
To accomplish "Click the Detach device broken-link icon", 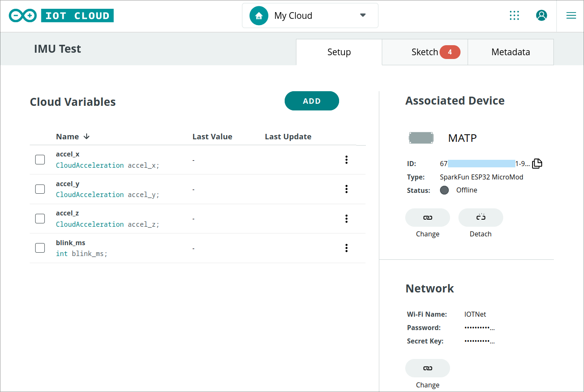I will click(x=480, y=218).
